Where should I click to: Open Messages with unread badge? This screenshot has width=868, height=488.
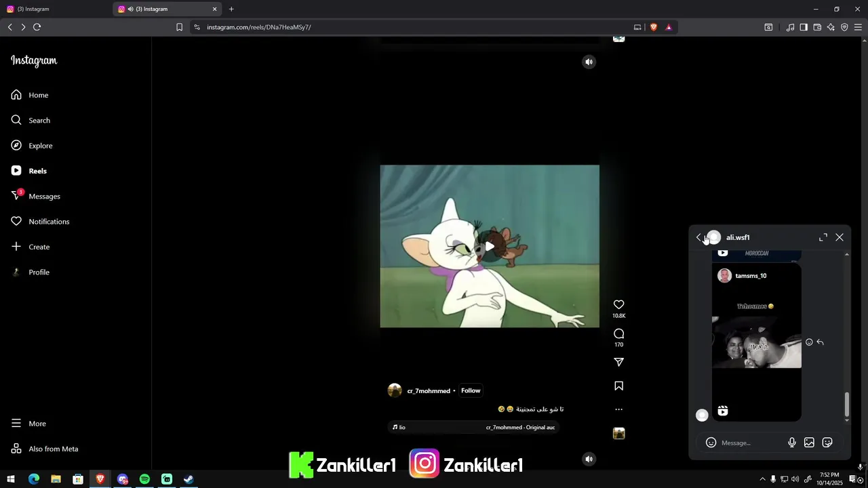point(44,196)
